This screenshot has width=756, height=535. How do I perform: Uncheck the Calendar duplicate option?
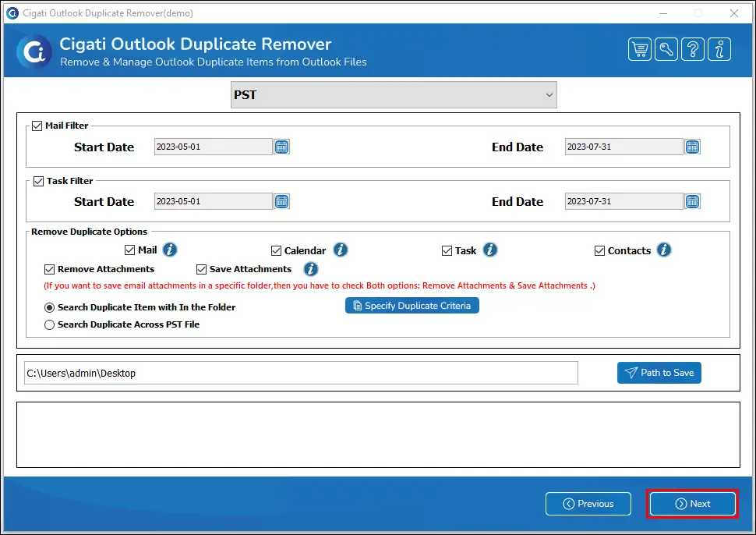(276, 250)
